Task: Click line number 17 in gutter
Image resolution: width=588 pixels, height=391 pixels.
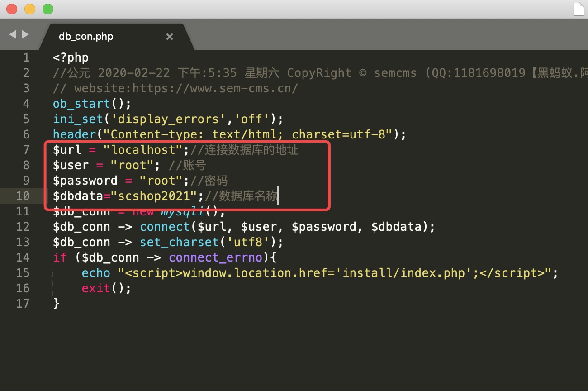Action: tap(23, 304)
